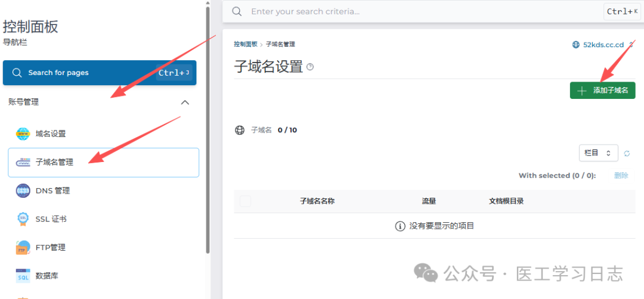Open SSL 证书 menu item
This screenshot has width=644, height=299.
tap(104, 219)
